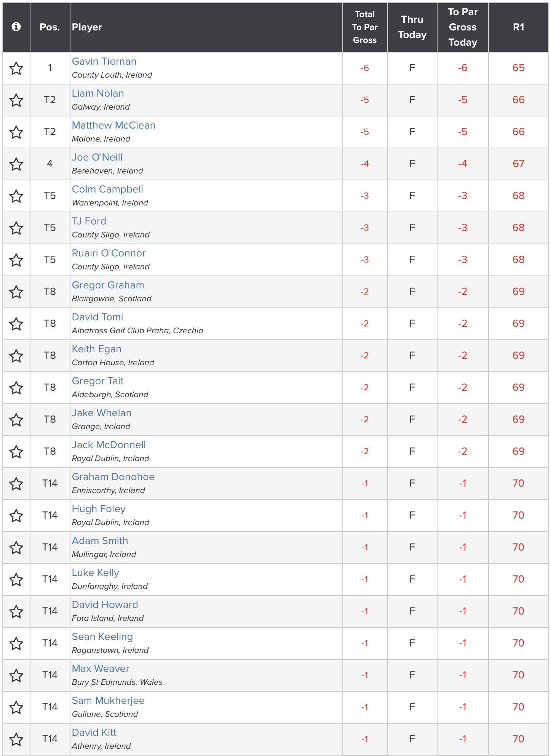Click the info icon in table header
551x756 pixels.
click(16, 27)
